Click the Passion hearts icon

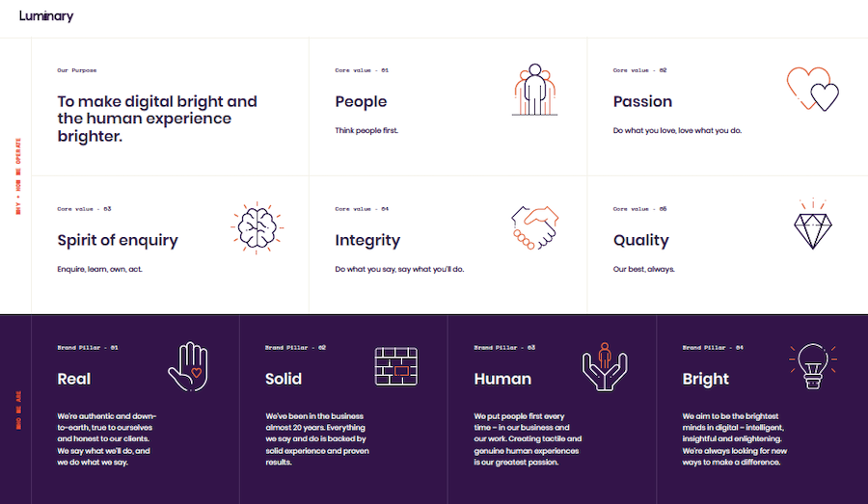[x=813, y=89]
